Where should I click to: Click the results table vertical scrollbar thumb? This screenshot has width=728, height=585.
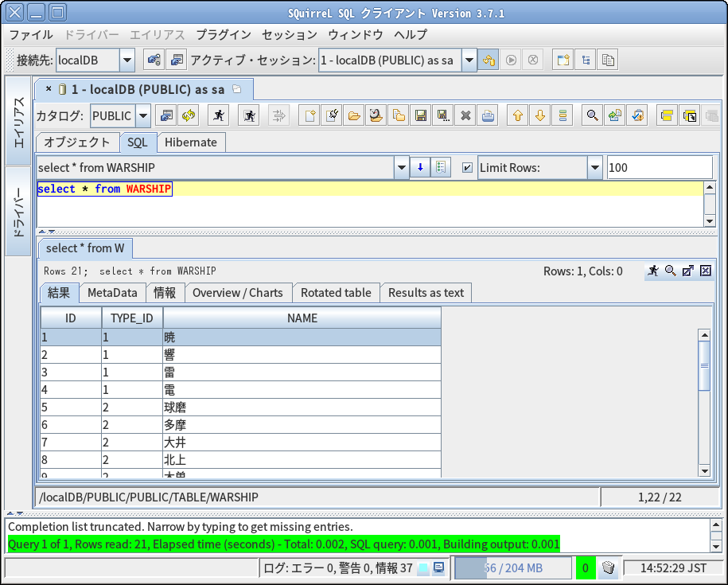[x=704, y=366]
